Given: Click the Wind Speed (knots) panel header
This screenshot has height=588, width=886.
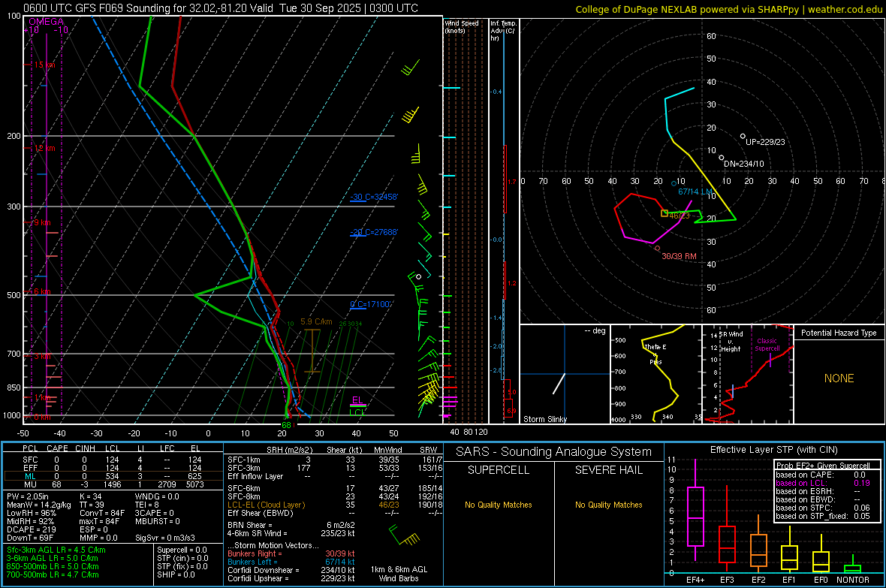Looking at the screenshot, I should pos(462,26).
